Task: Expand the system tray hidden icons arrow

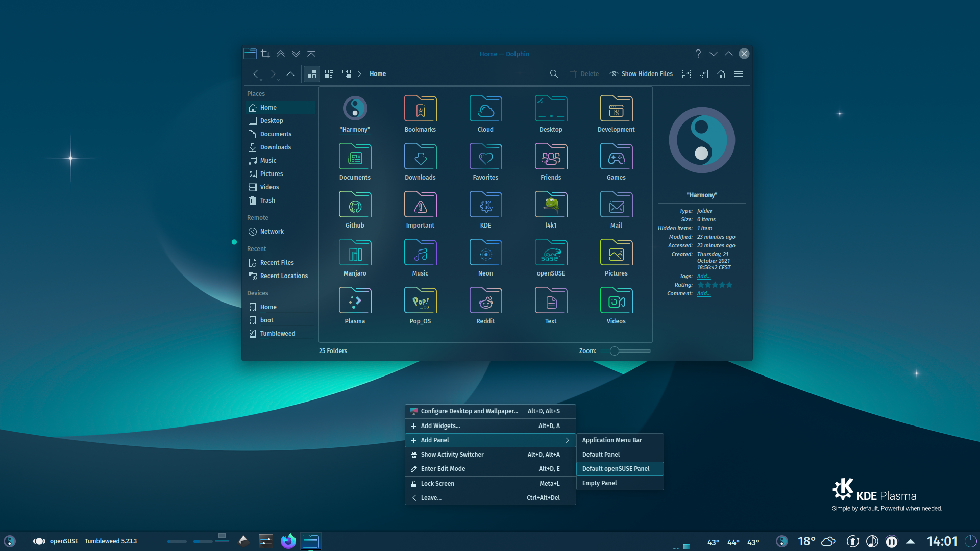Action: click(x=911, y=541)
